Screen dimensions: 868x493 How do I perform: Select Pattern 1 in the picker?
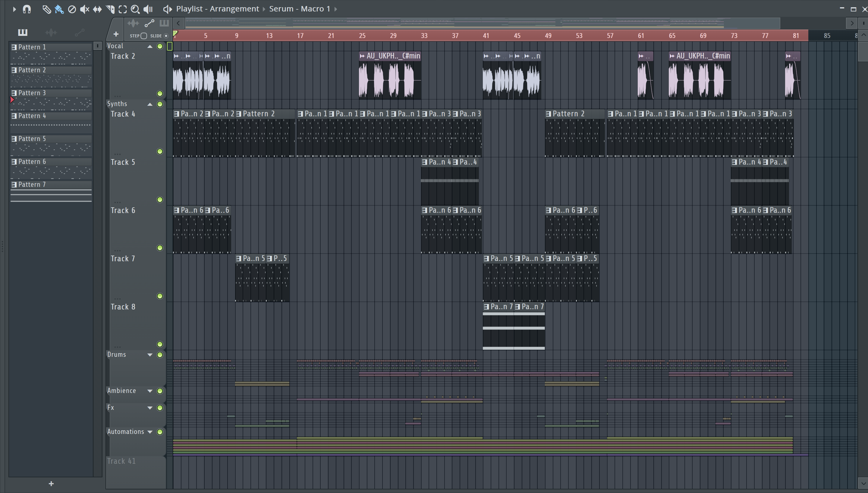point(51,54)
